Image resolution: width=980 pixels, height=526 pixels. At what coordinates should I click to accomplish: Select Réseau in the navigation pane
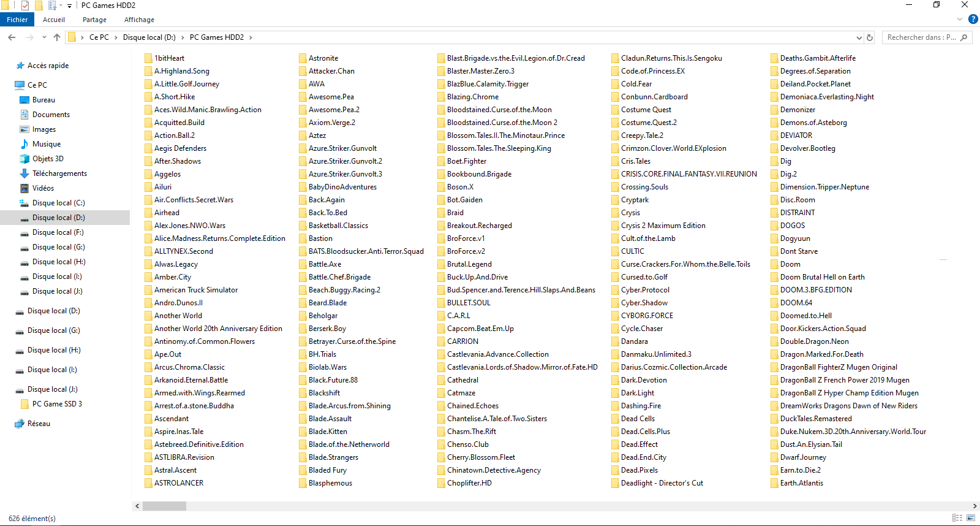tap(39, 424)
